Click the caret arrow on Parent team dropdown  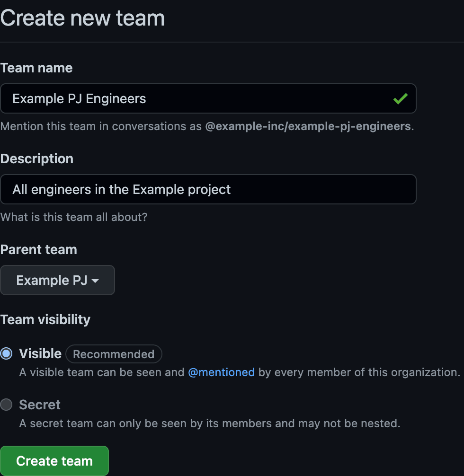(95, 281)
